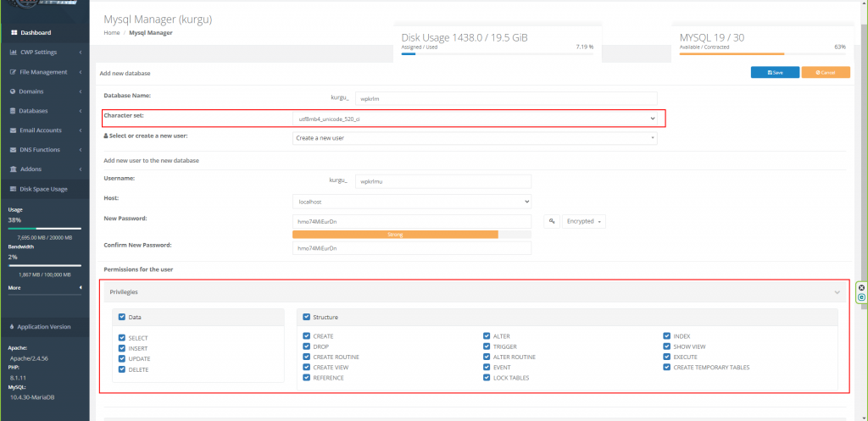Click the Username input field

(x=442, y=181)
